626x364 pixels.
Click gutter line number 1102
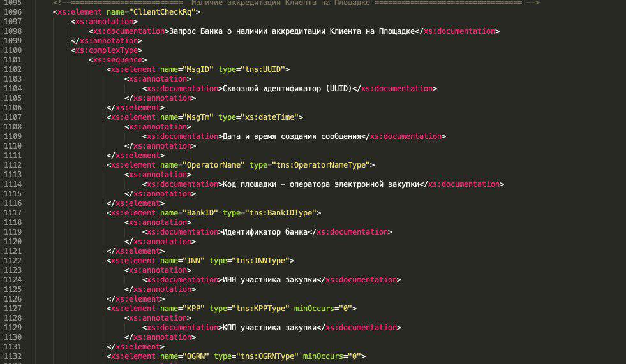[x=13, y=69]
